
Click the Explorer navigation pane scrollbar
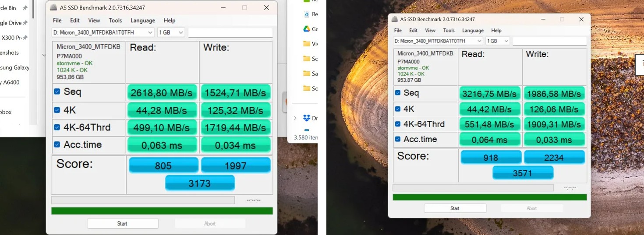point(32,10)
